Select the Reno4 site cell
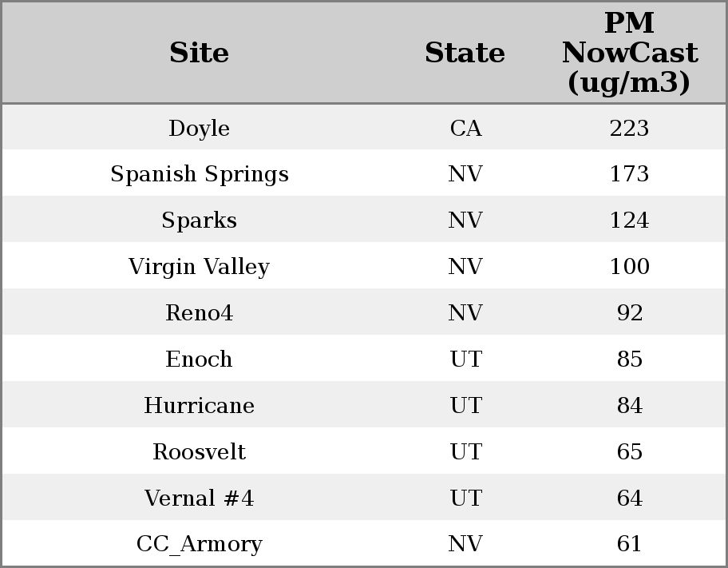 click(x=199, y=313)
